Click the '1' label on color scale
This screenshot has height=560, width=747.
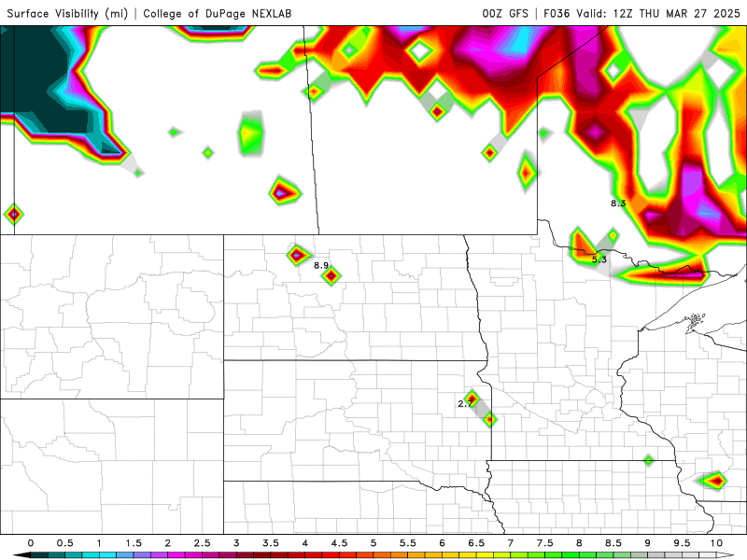point(99,543)
